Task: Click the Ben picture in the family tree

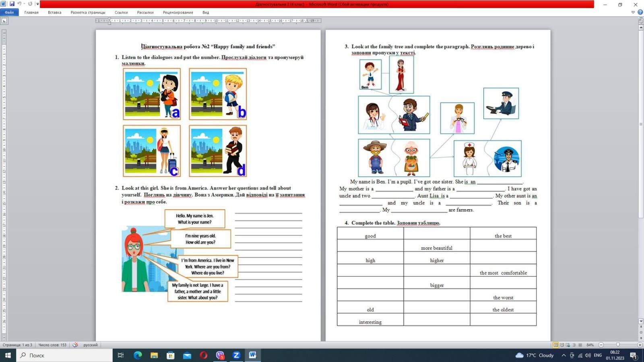Action: coord(370,74)
